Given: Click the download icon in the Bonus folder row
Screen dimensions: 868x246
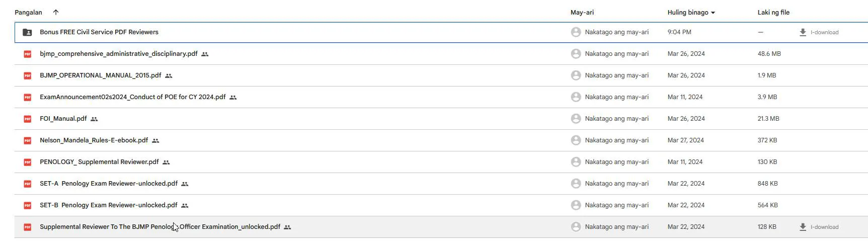Looking at the screenshot, I should coord(803,32).
